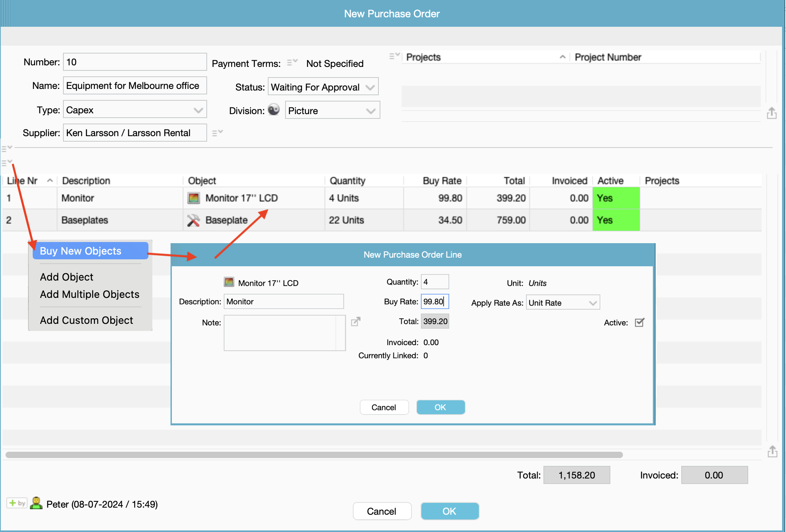Click the Division yin-yang icon
This screenshot has width=786, height=532.
coord(274,109)
